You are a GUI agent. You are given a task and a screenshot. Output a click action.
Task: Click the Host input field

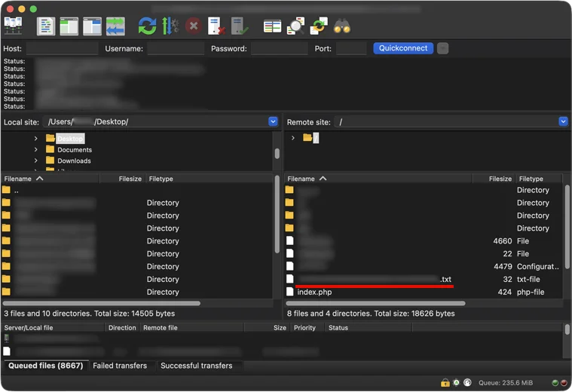pos(62,48)
